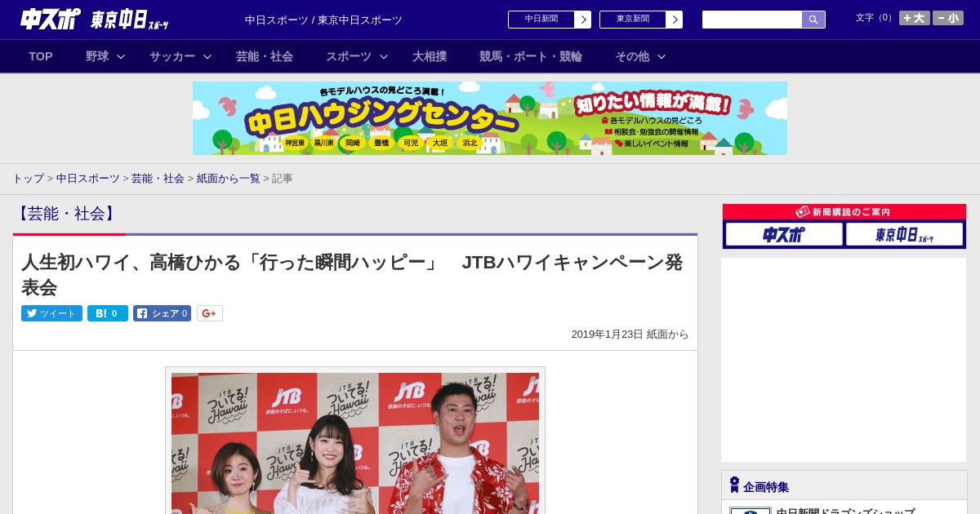Click the 東京中日スポーツ subscription button in the sidebar
980x514 pixels.
point(904,234)
